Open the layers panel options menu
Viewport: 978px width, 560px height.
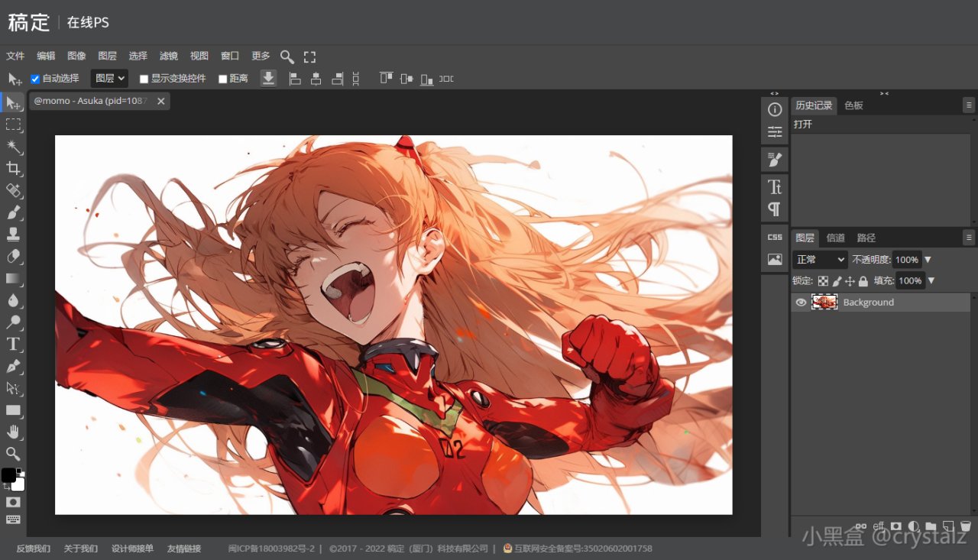(969, 237)
